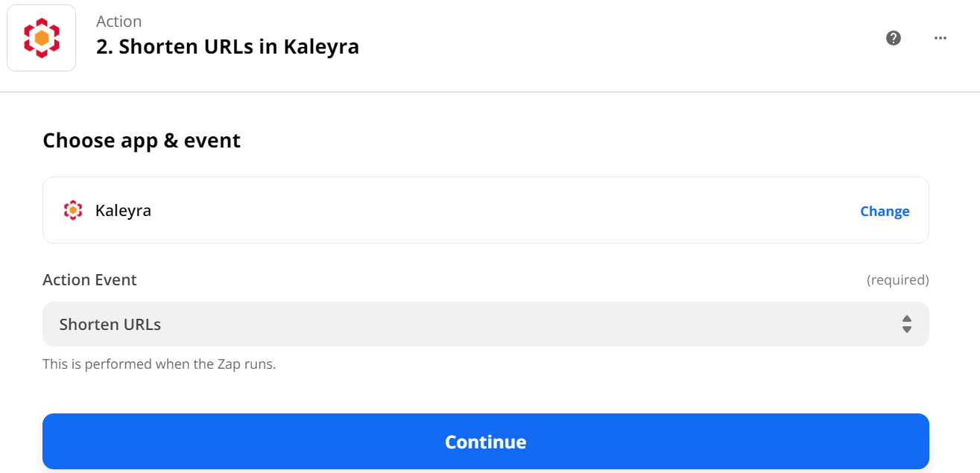The image size is (980, 473).
Task: Click the small Kaleyra icon in app row
Action: coord(72,211)
